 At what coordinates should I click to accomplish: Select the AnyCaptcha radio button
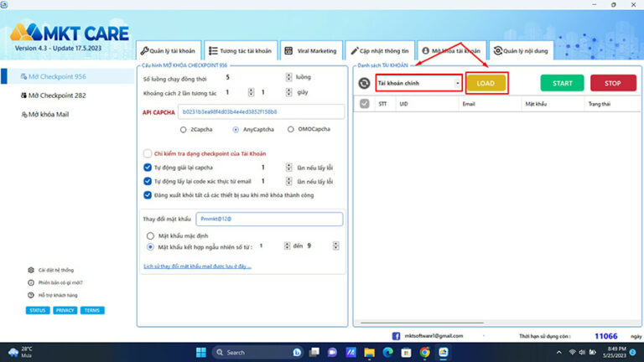(x=236, y=129)
